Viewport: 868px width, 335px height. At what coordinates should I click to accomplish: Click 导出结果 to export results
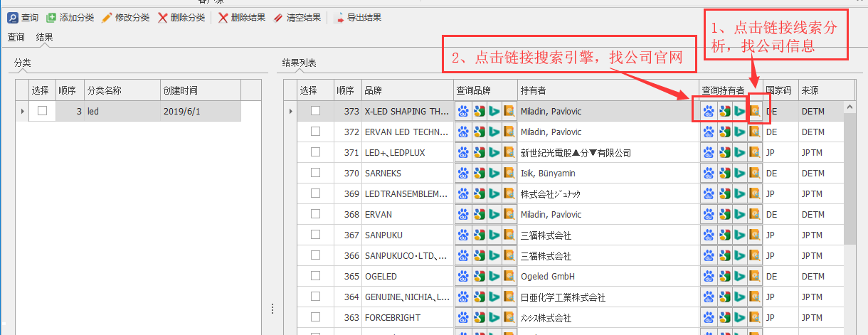pyautogui.click(x=359, y=17)
